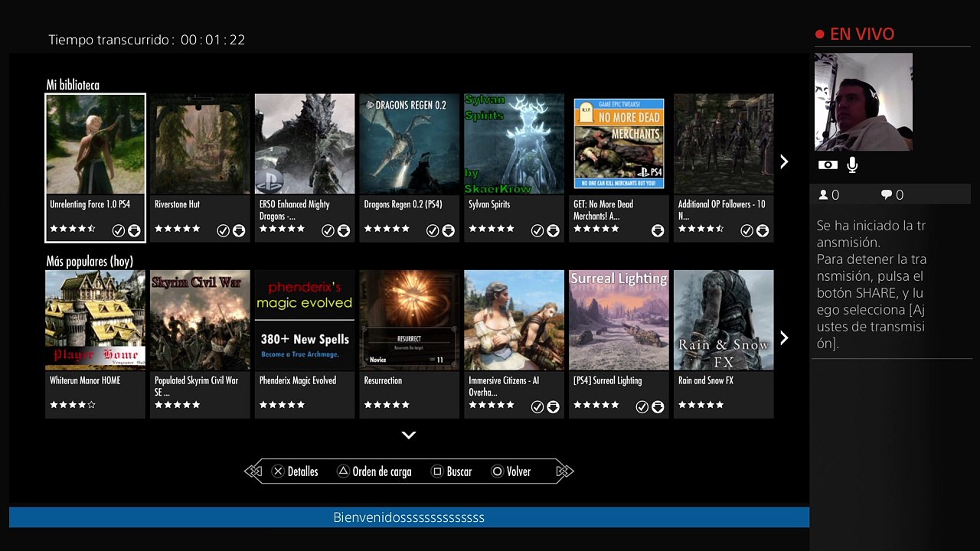
Task: Toggle the broadcast microphone icon
Action: click(x=852, y=165)
